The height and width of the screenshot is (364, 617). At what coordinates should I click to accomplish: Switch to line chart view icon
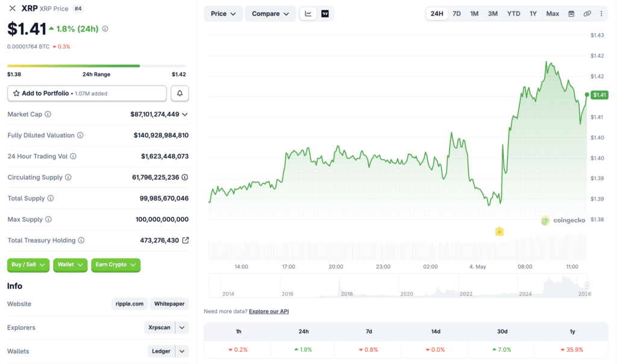(308, 14)
